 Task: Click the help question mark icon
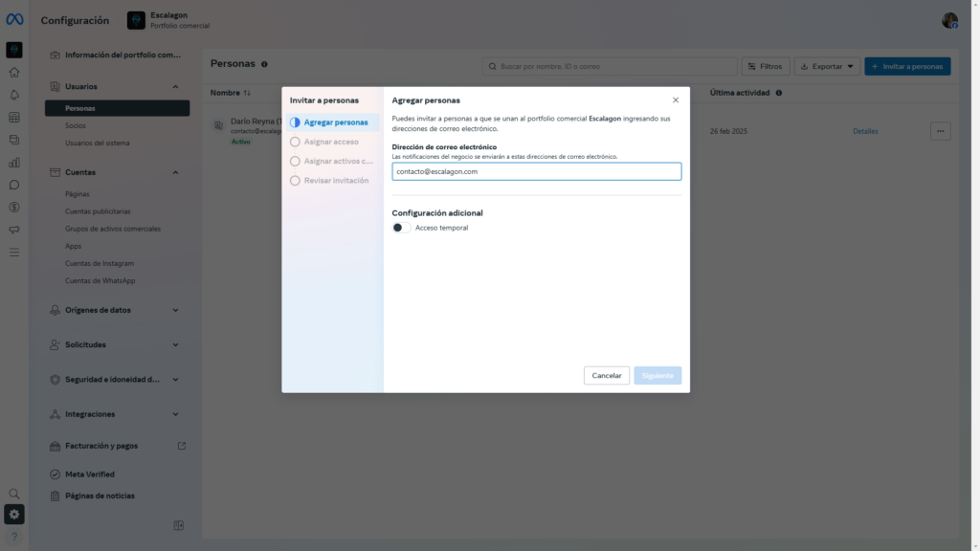(14, 537)
